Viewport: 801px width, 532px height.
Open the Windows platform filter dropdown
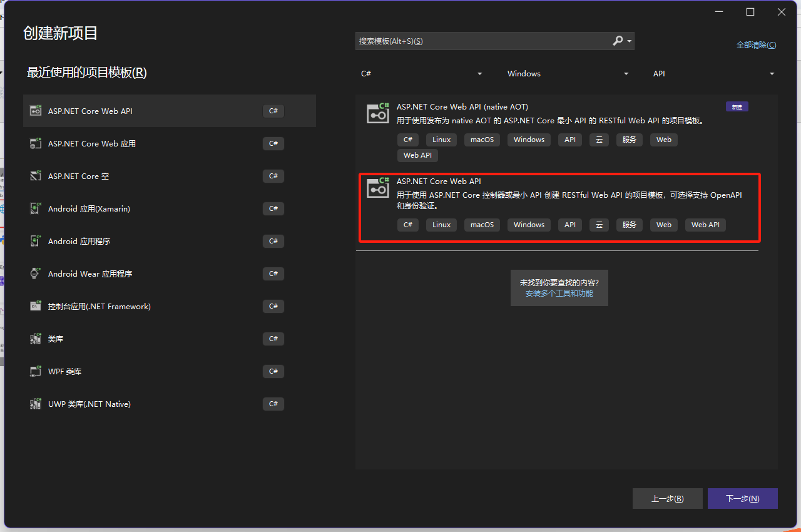click(x=567, y=73)
